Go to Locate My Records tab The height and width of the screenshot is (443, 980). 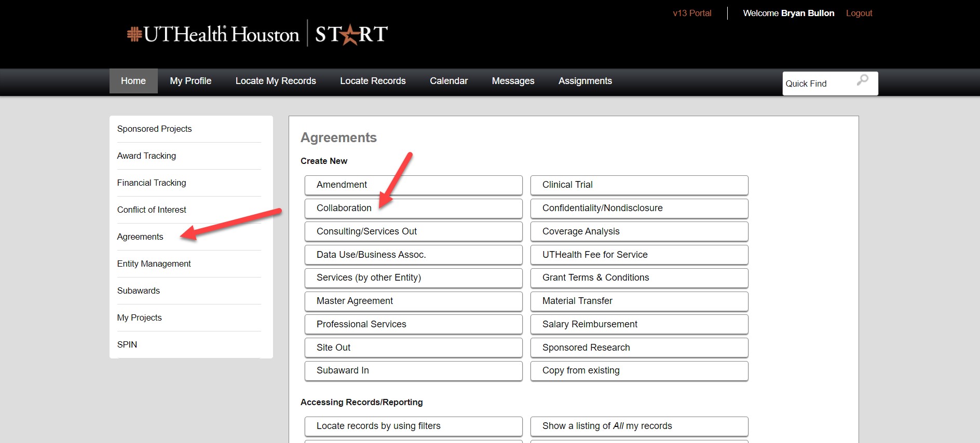click(276, 81)
